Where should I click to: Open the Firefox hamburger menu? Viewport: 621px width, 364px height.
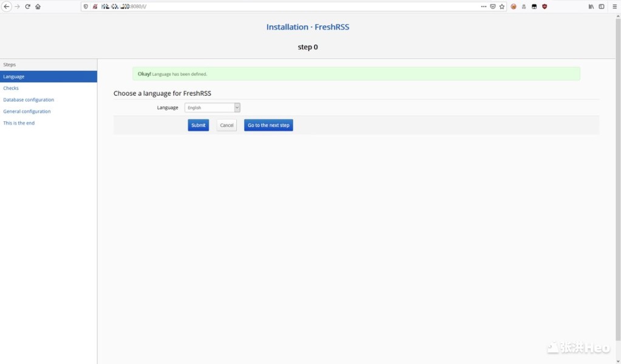615,6
